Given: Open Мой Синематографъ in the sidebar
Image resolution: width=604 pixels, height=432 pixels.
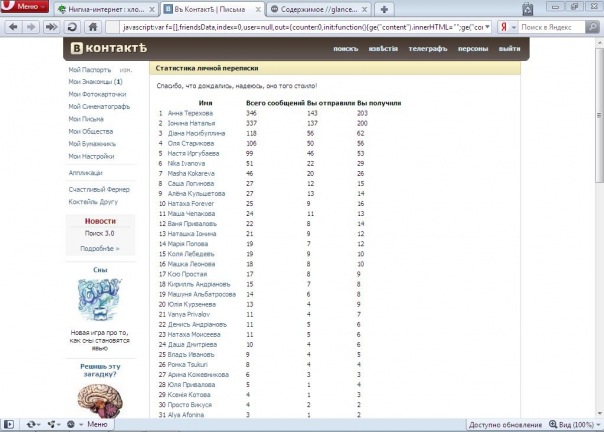Looking at the screenshot, I should 99,106.
